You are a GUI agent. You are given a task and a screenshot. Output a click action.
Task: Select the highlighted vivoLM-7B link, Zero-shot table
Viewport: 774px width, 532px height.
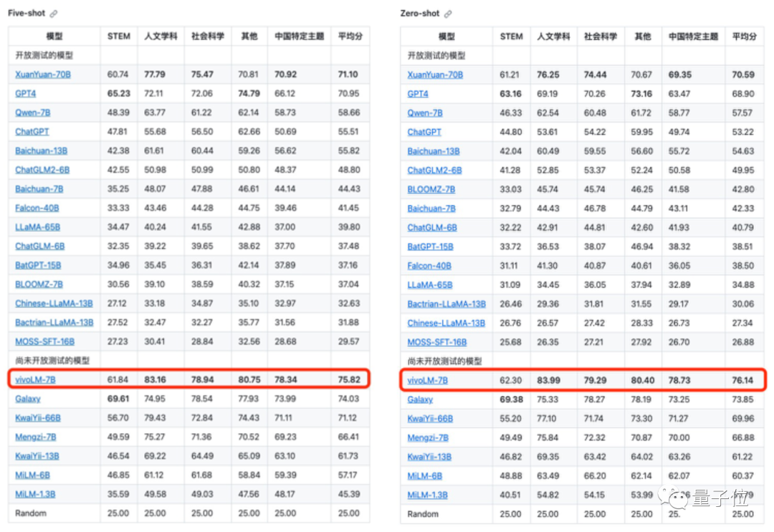click(x=429, y=379)
